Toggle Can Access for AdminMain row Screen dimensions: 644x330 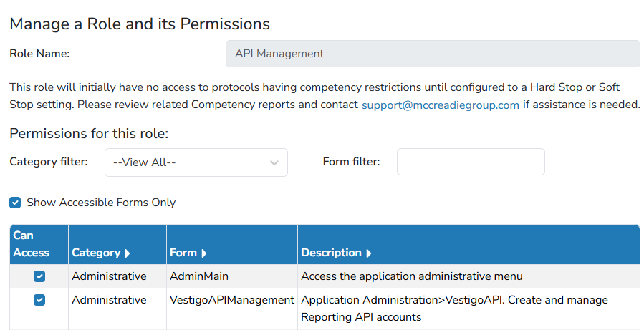pyautogui.click(x=39, y=276)
